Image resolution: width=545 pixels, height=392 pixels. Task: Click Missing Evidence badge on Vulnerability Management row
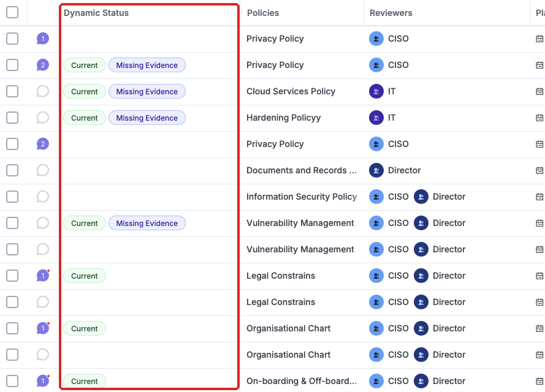click(x=147, y=223)
